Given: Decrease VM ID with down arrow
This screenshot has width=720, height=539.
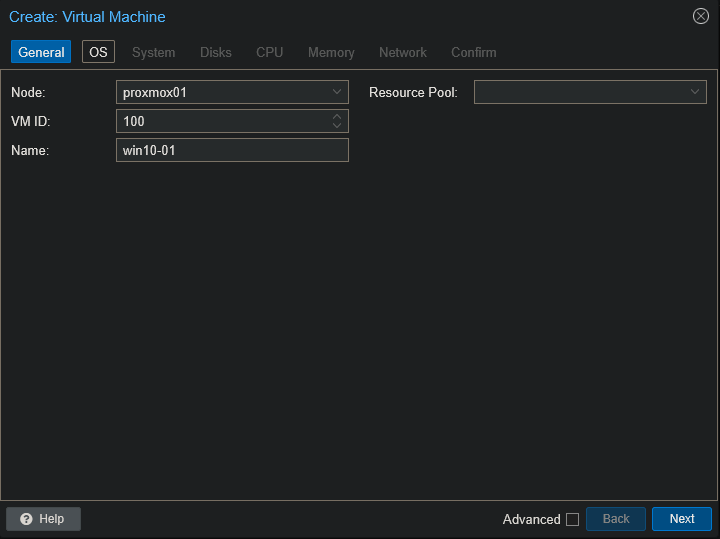Looking at the screenshot, I should pyautogui.click(x=337, y=126).
